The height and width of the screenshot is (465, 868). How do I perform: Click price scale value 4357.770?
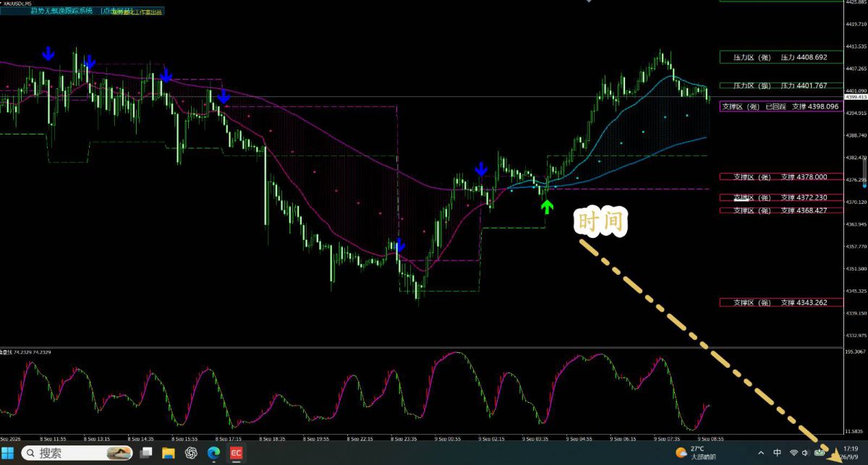[856, 247]
